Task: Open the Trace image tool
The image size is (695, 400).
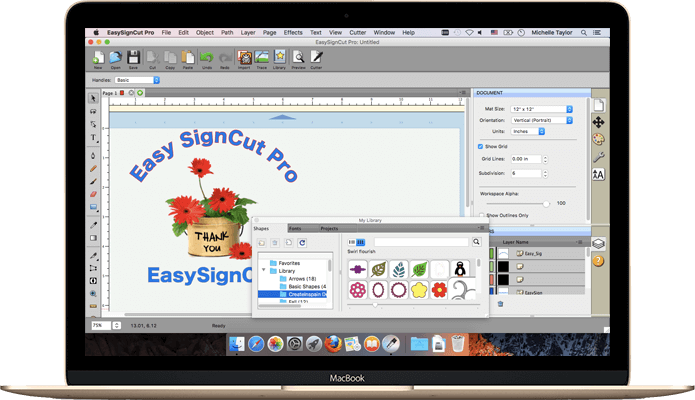Action: pyautogui.click(x=262, y=58)
